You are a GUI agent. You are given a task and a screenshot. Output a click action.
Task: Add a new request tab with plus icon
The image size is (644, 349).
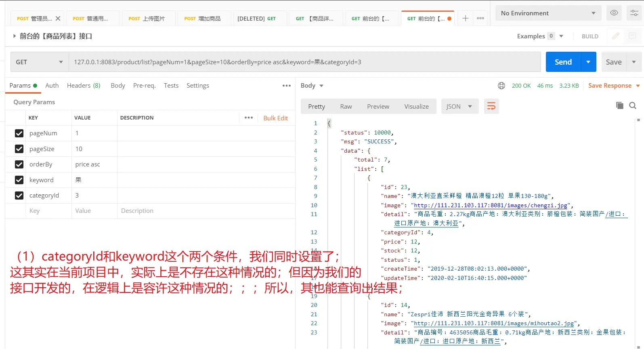click(465, 18)
